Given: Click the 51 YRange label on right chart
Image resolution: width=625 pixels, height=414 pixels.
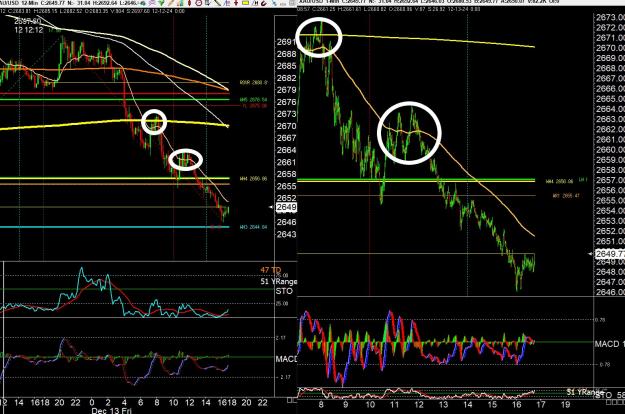Looking at the screenshot, I should coord(584,392).
